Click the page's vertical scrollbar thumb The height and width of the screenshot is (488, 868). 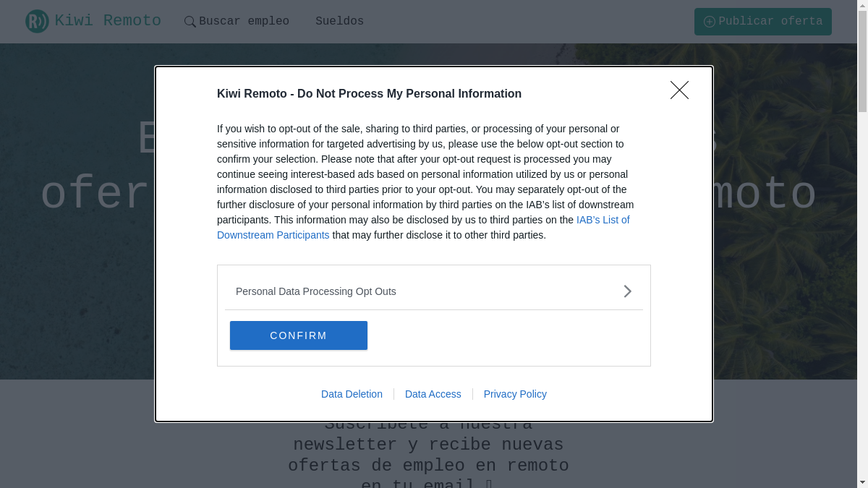862,61
